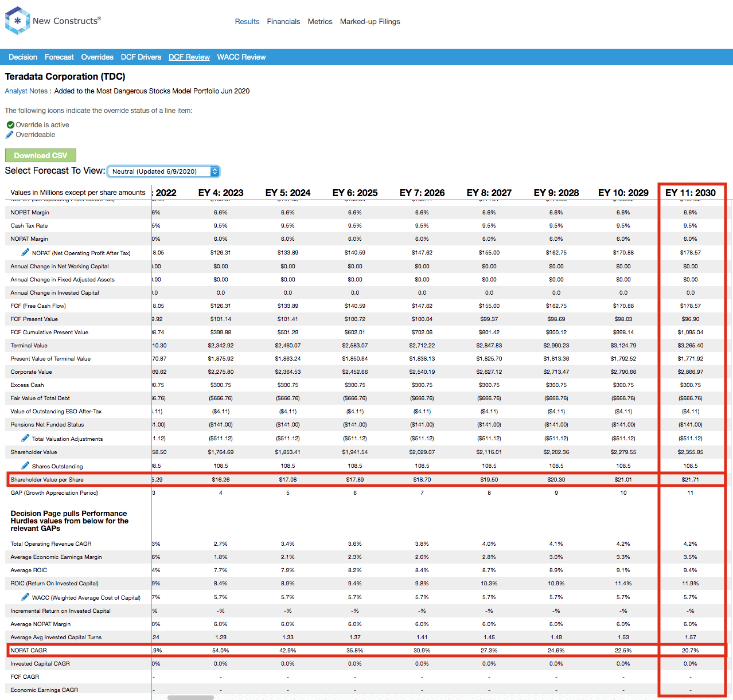
Task: Go to the Overrides page
Action: (x=97, y=57)
